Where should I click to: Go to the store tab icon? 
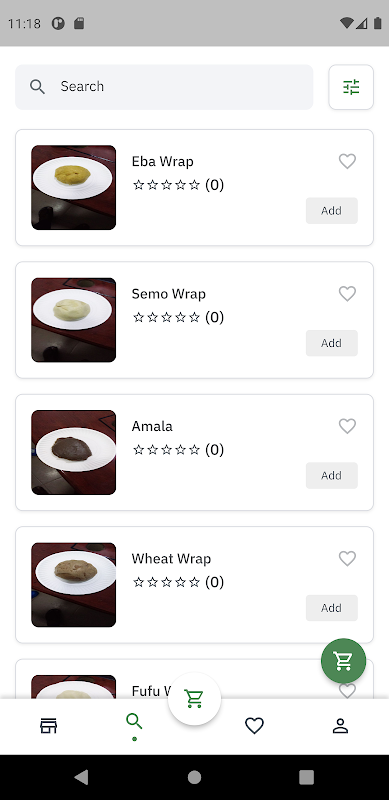[48, 726]
